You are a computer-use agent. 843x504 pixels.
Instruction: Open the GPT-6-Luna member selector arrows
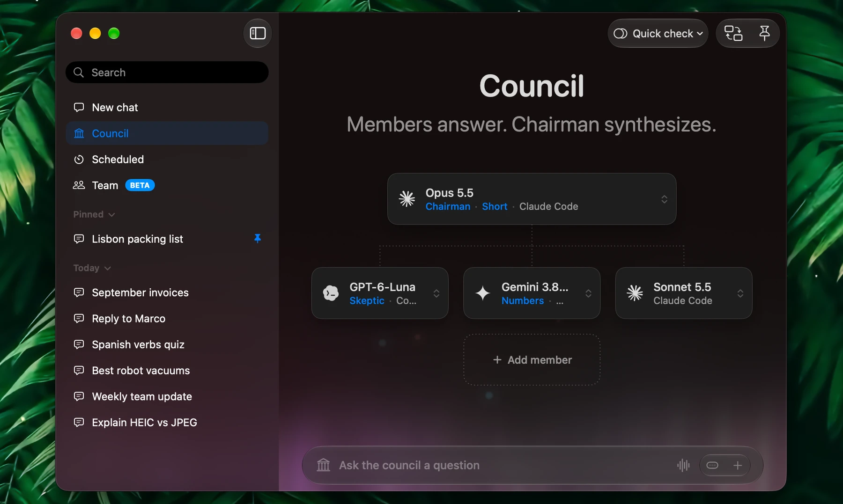pos(436,293)
